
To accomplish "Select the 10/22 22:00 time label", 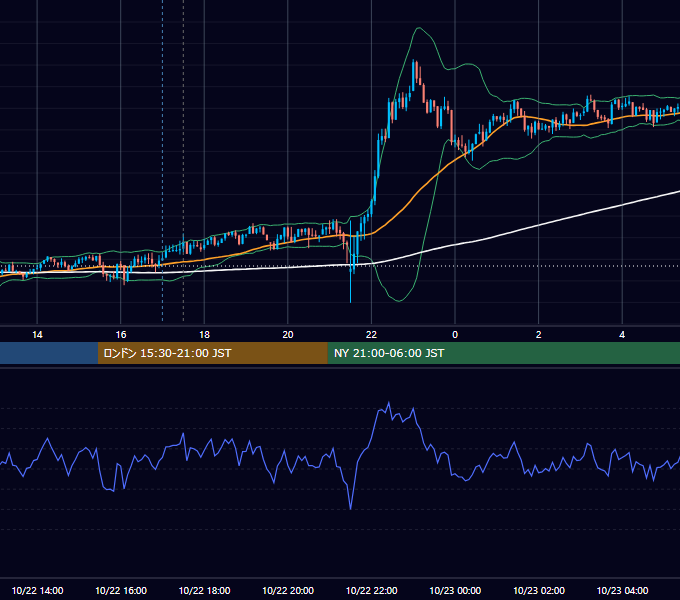I will click(371, 590).
